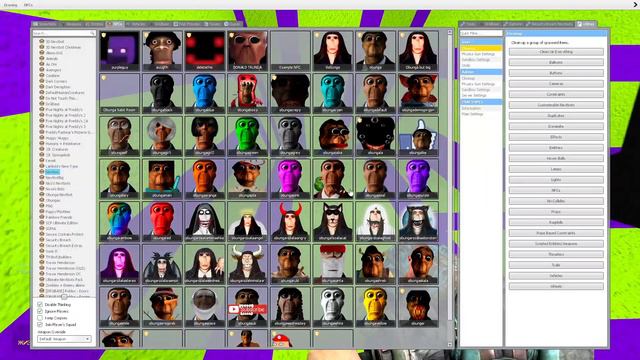Switch to the Entities tab
Viewport: 640px width, 360px height.
95,24
